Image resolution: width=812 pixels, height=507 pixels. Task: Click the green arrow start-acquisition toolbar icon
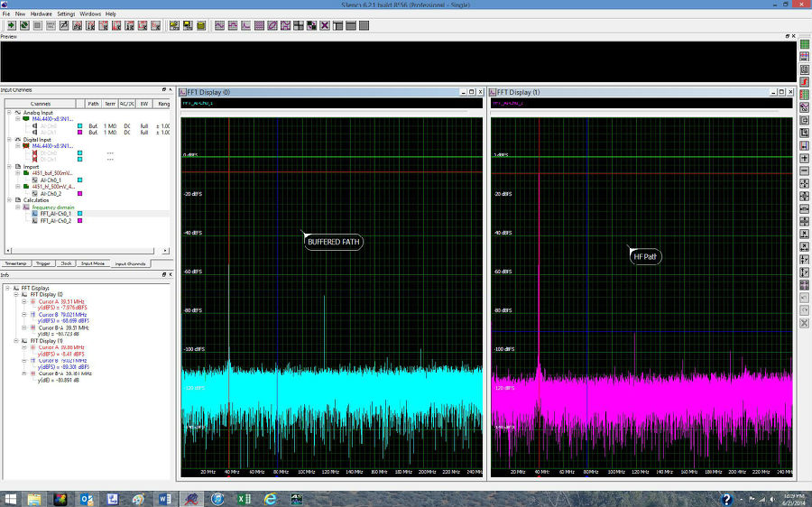[11, 25]
